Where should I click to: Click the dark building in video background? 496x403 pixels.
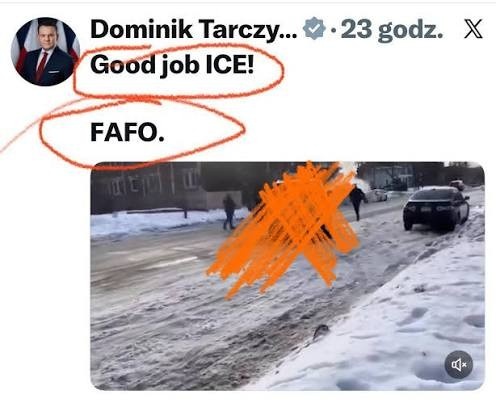[x=147, y=187]
